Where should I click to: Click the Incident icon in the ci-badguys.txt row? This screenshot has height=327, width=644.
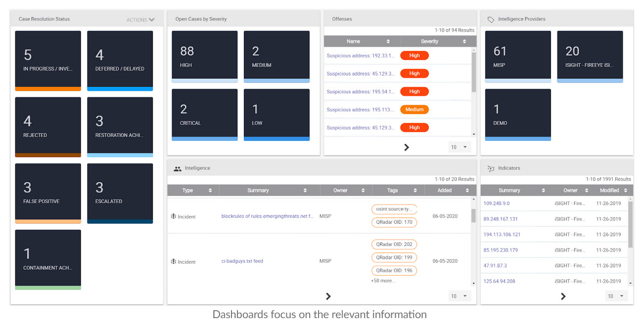coord(174,261)
